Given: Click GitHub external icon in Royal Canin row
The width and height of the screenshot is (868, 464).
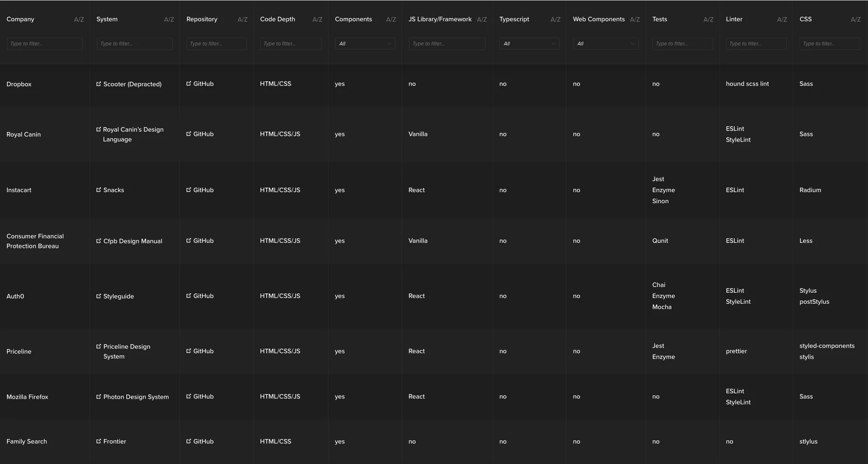Looking at the screenshot, I should (x=189, y=134).
